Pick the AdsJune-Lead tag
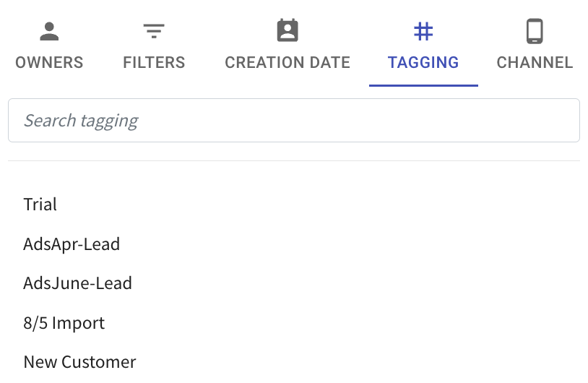588x383 pixels. pos(77,283)
